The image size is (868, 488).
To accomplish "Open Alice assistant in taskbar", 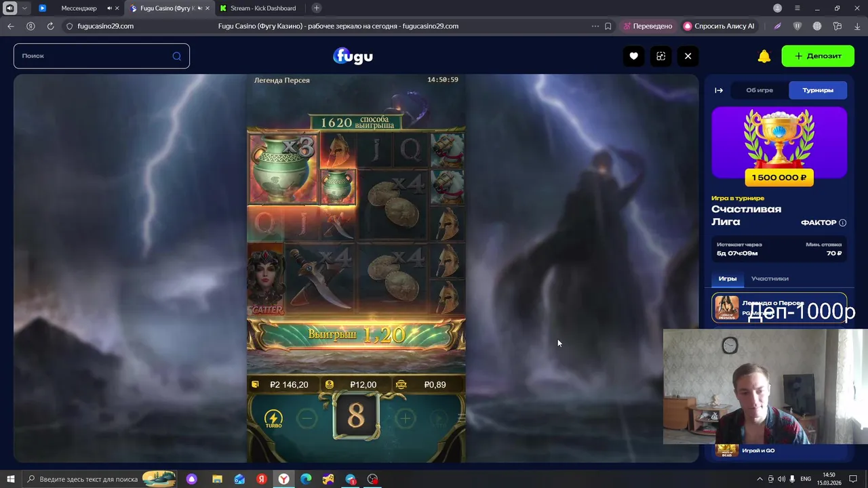I will pos(192,479).
